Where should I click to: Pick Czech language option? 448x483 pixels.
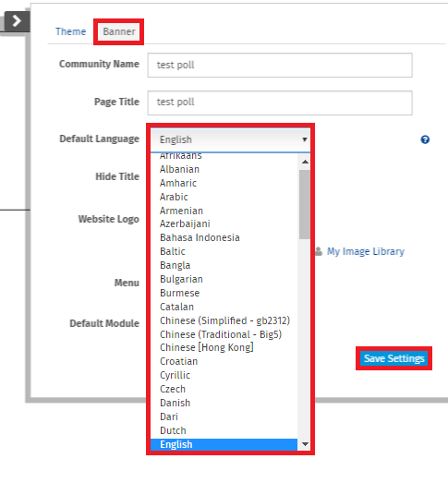(x=224, y=389)
